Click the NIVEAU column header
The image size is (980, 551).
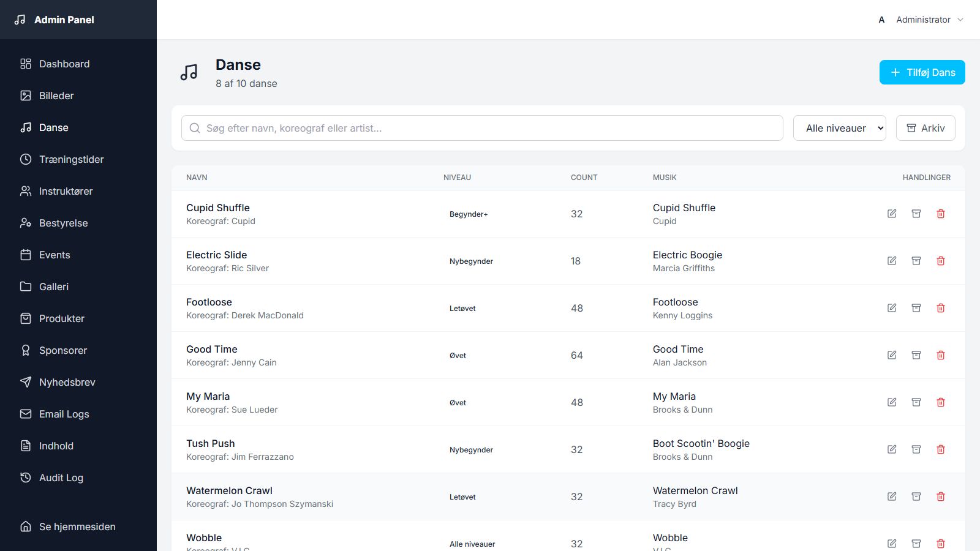pos(457,178)
